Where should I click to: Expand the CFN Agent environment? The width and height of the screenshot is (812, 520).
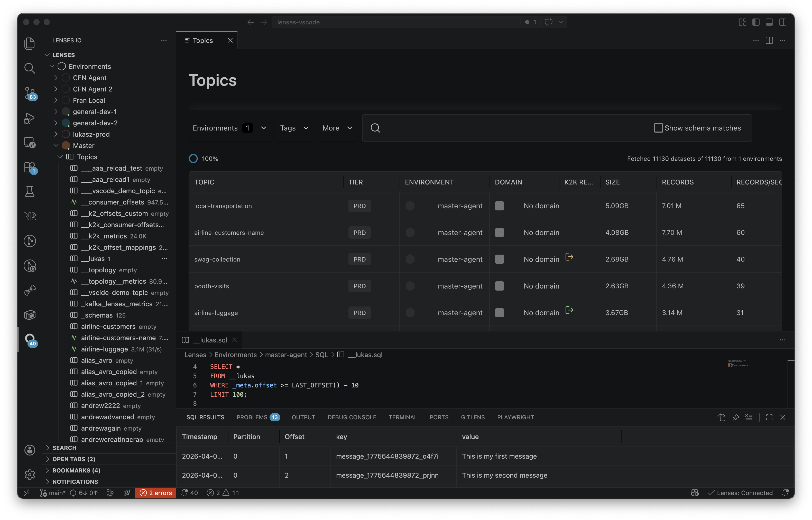click(56, 78)
